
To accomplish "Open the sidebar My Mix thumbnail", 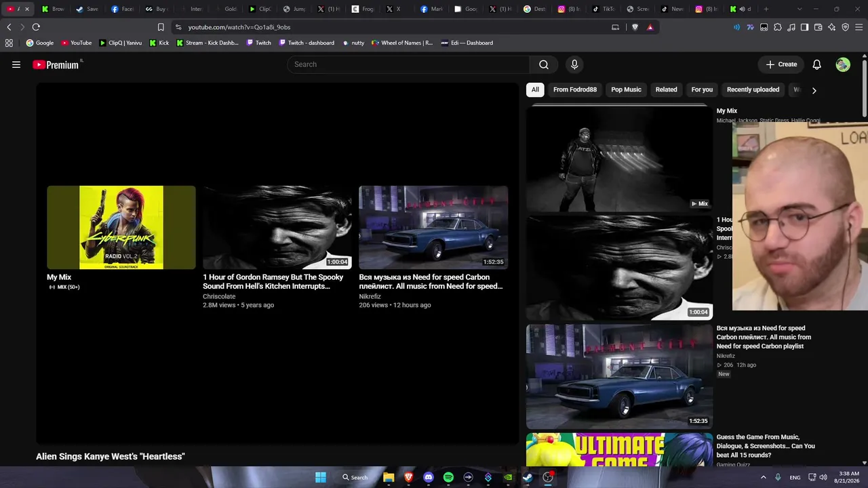I will pos(619,158).
